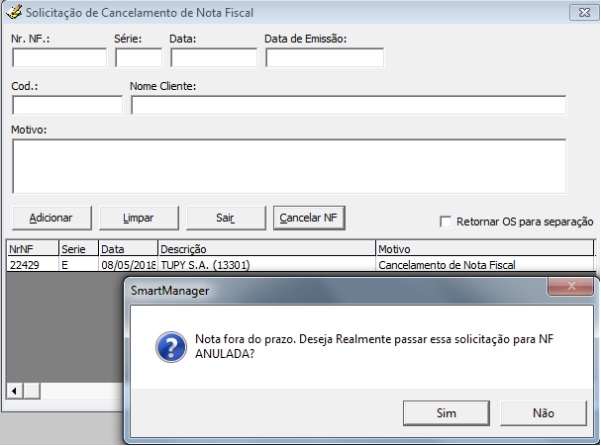The width and height of the screenshot is (601, 446).
Task: Click the Adicionar button
Action: 52,218
